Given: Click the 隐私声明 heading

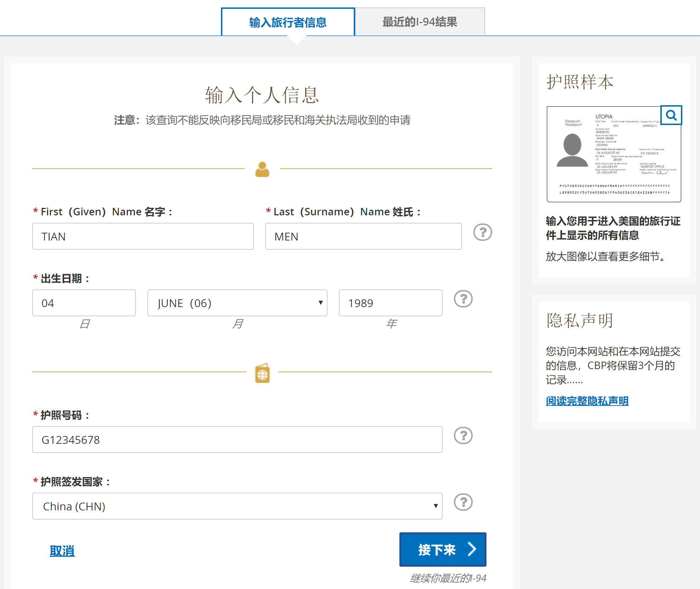Looking at the screenshot, I should pyautogui.click(x=580, y=321).
